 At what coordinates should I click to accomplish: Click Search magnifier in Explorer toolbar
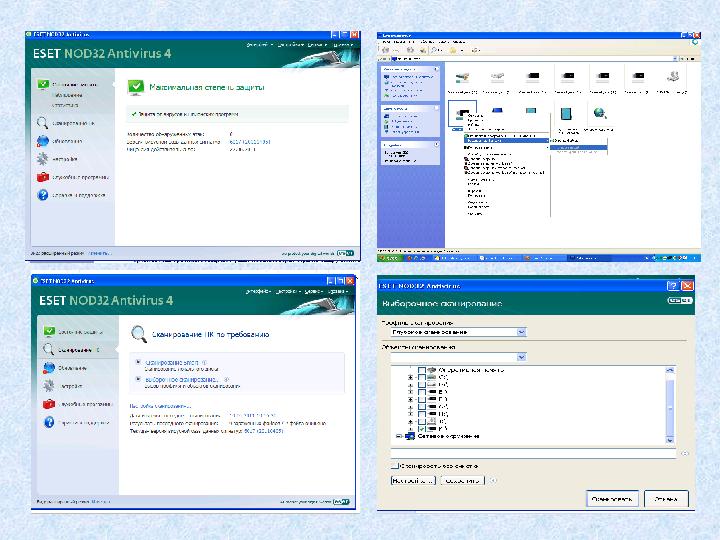435,50
